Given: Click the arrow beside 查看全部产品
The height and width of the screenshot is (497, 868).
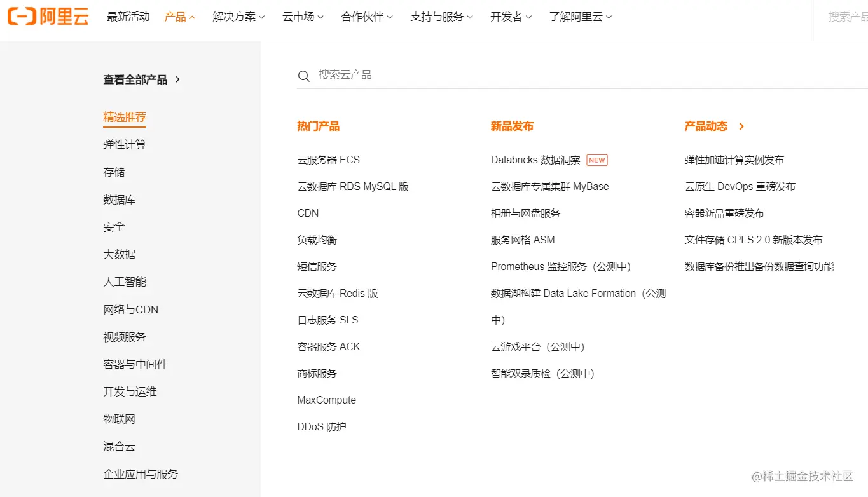Looking at the screenshot, I should [178, 79].
